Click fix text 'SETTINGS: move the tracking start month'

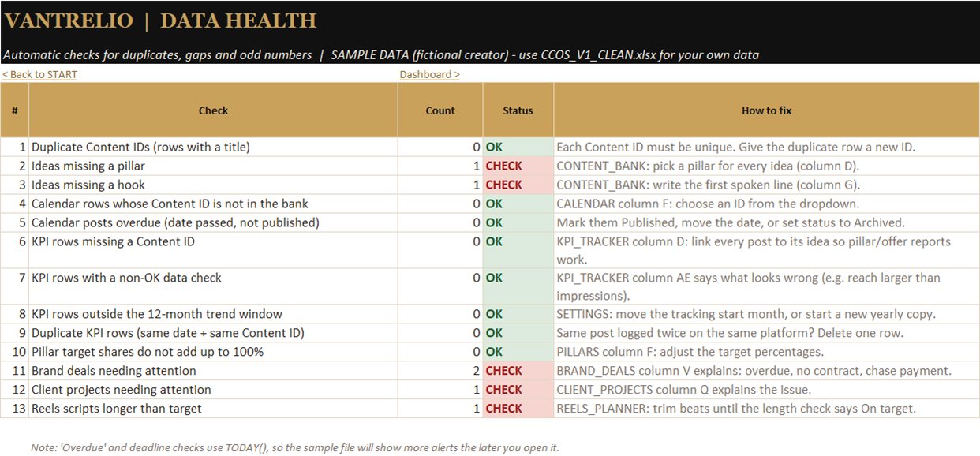[766, 314]
